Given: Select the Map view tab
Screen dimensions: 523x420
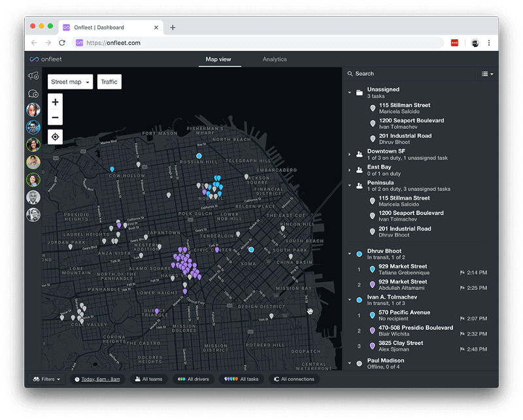Looking at the screenshot, I should coord(218,59).
